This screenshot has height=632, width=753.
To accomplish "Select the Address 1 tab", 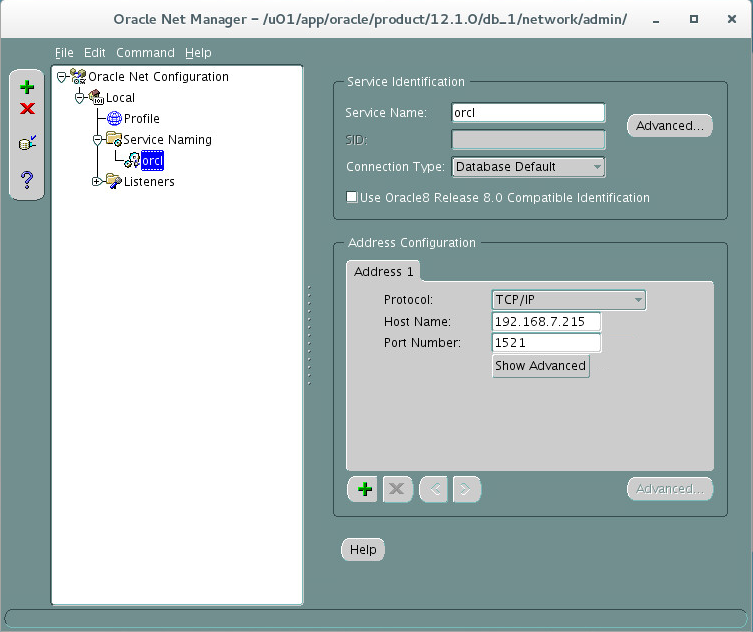I will pos(383,271).
